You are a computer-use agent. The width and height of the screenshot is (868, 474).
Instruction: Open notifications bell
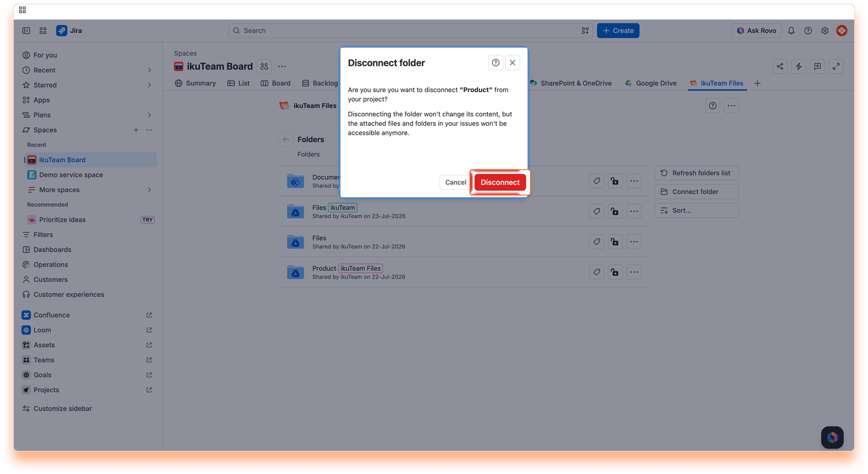(791, 30)
